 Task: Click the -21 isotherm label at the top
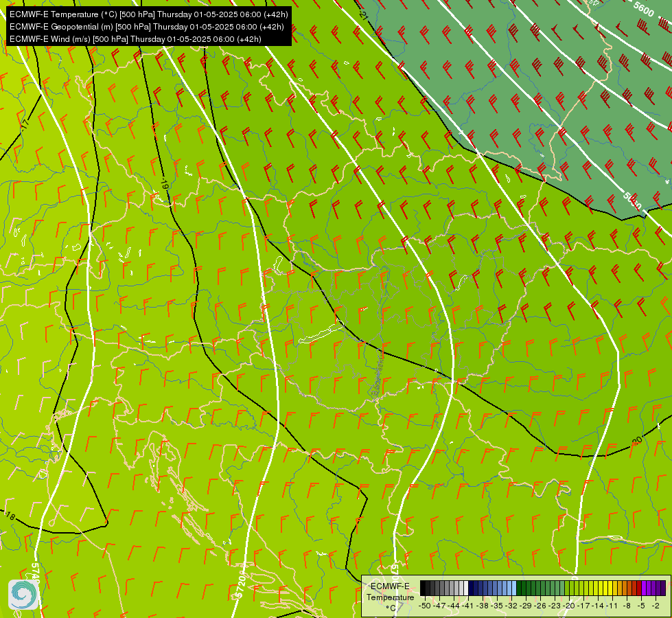click(364, 16)
